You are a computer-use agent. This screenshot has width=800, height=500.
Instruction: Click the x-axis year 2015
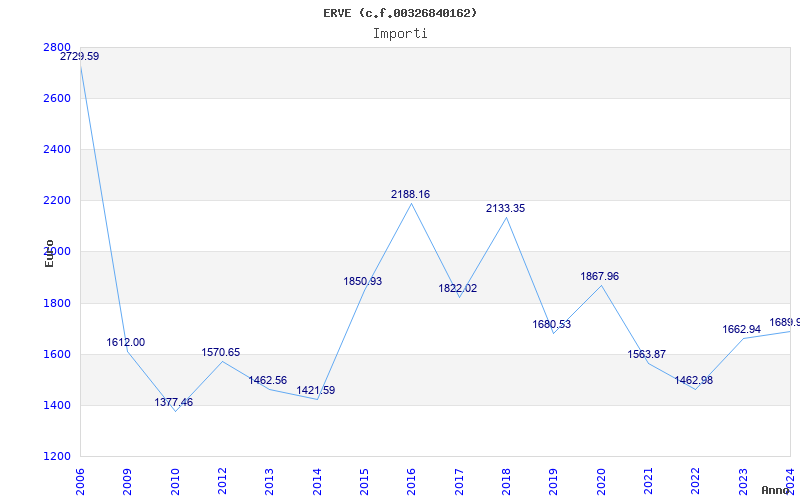(x=364, y=482)
